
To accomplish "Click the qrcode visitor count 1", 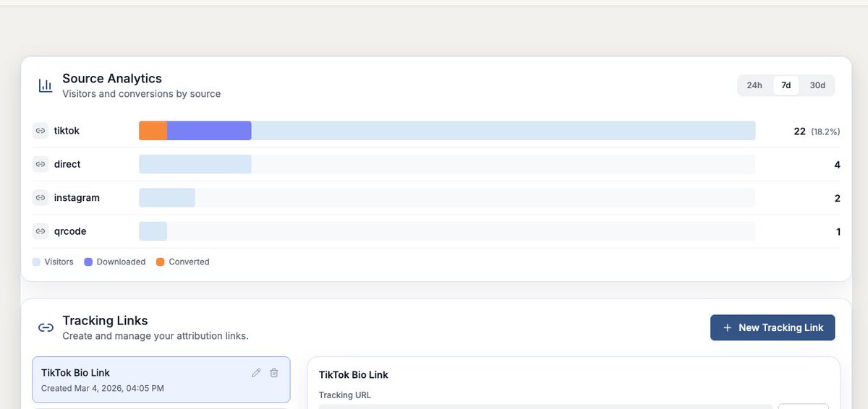I will point(838,232).
